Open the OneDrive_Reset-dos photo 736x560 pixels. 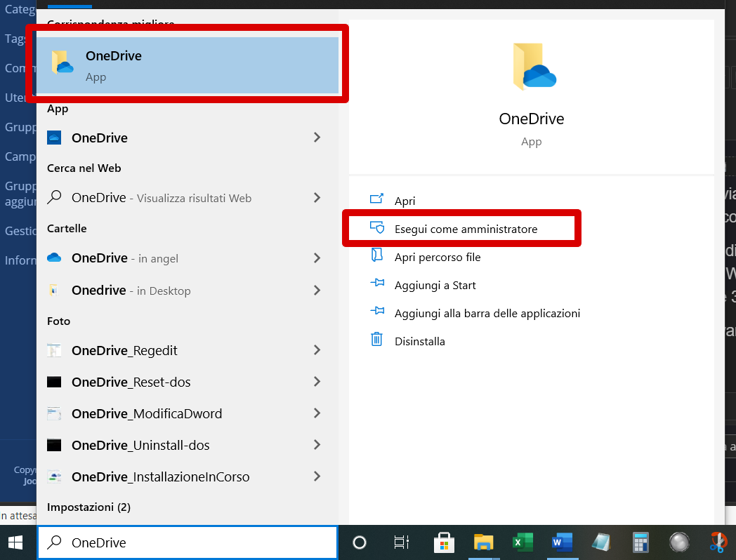[188, 382]
